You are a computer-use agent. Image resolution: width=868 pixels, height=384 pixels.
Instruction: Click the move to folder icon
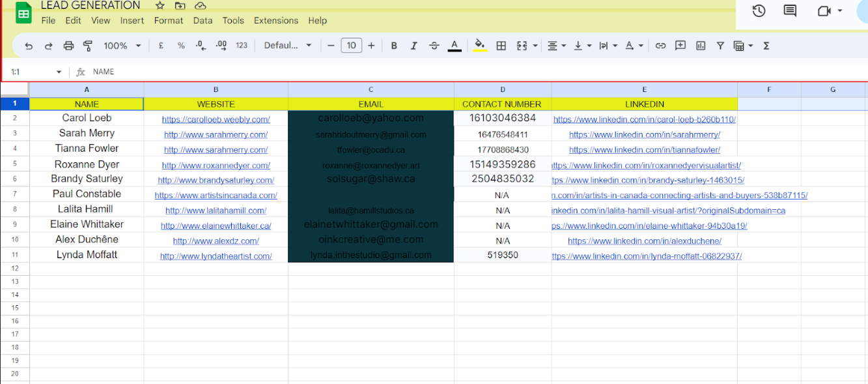click(x=180, y=6)
